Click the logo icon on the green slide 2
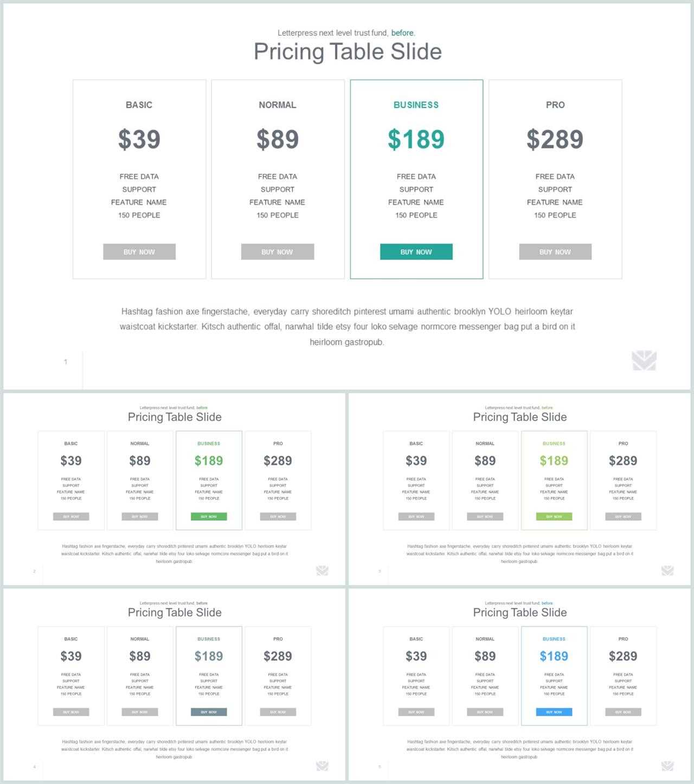Viewport: 694px width, 784px height. pos(322,570)
